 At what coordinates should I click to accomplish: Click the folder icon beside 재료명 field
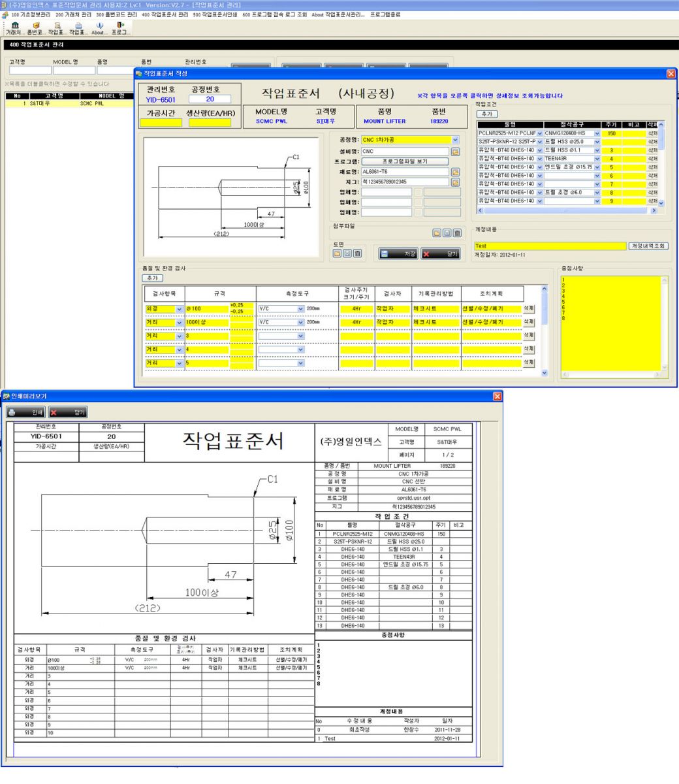[455, 172]
